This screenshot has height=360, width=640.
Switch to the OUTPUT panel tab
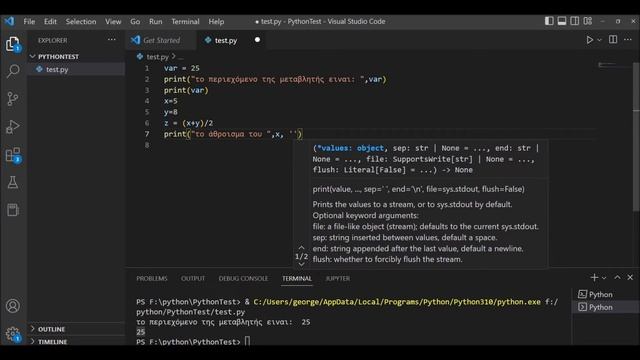[193, 278]
